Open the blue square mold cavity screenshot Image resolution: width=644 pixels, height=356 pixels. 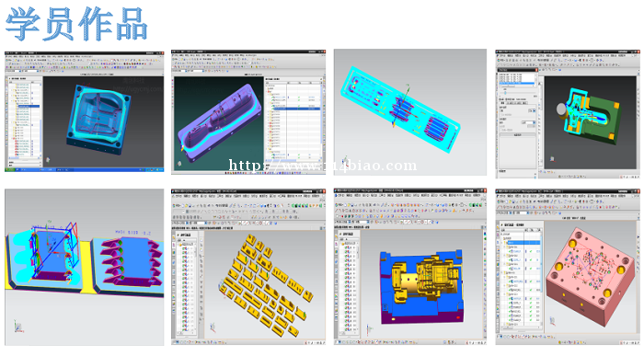[85, 111]
